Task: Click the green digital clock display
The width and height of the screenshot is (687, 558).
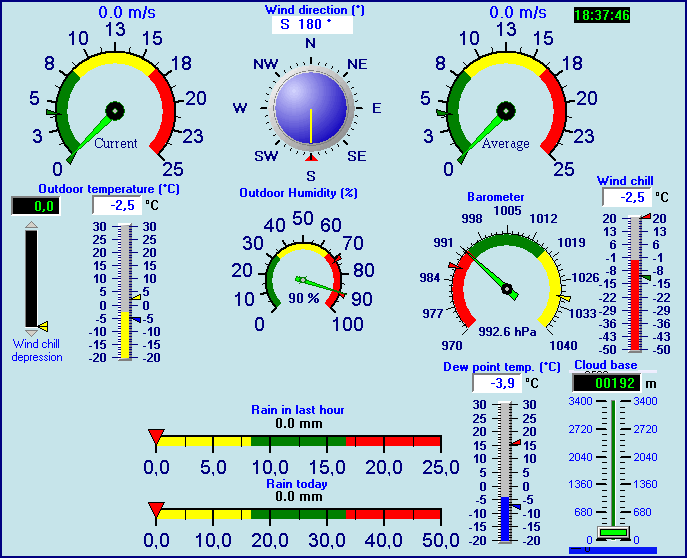Action: click(x=602, y=15)
